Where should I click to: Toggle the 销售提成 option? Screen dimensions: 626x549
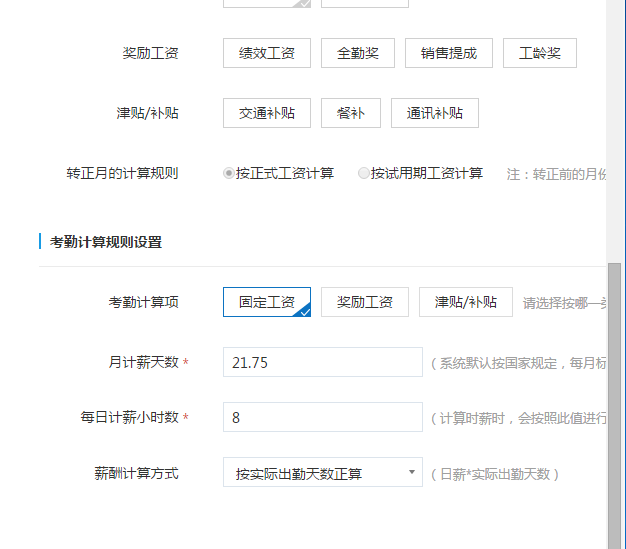449,53
